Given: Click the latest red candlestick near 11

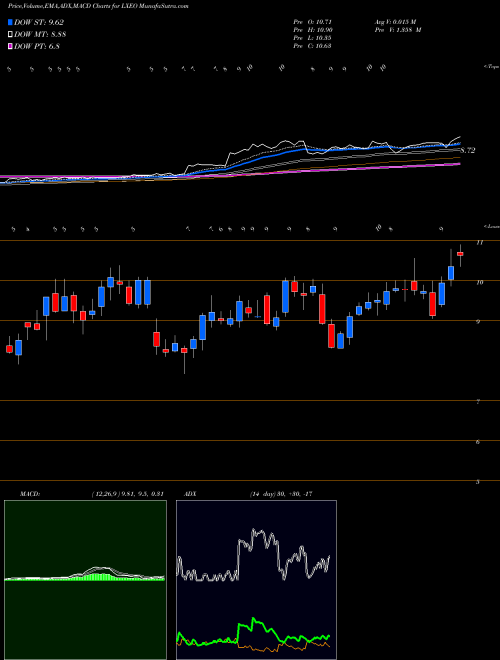Looking at the screenshot, I should coord(460,254).
